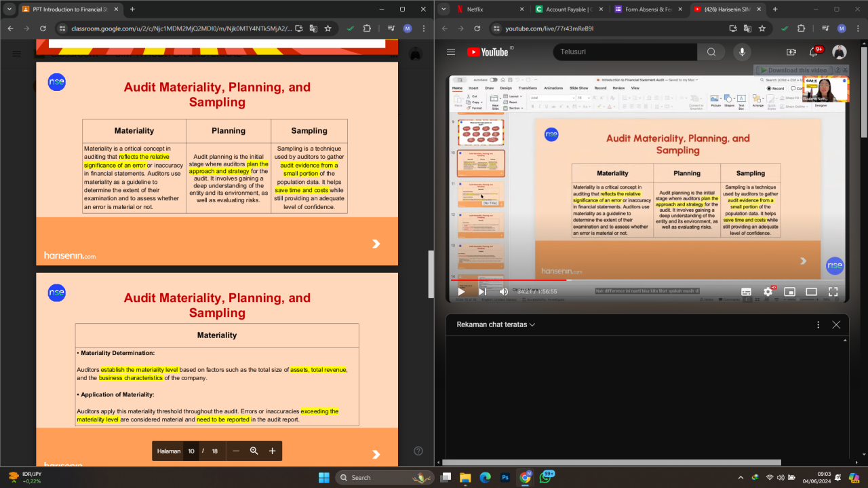The image size is (868, 488).
Task: Open chat panel three-dot options
Action: tap(818, 324)
